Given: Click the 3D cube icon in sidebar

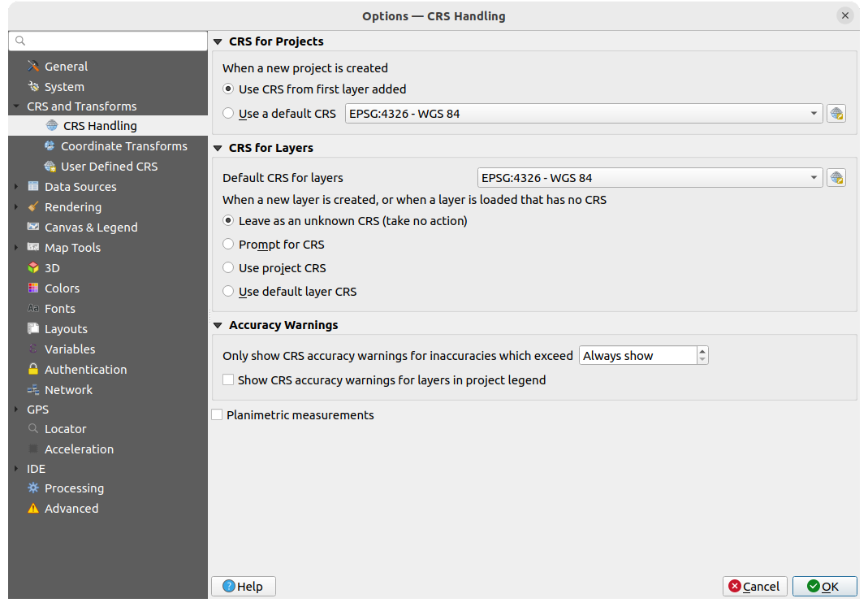Looking at the screenshot, I should click(33, 268).
